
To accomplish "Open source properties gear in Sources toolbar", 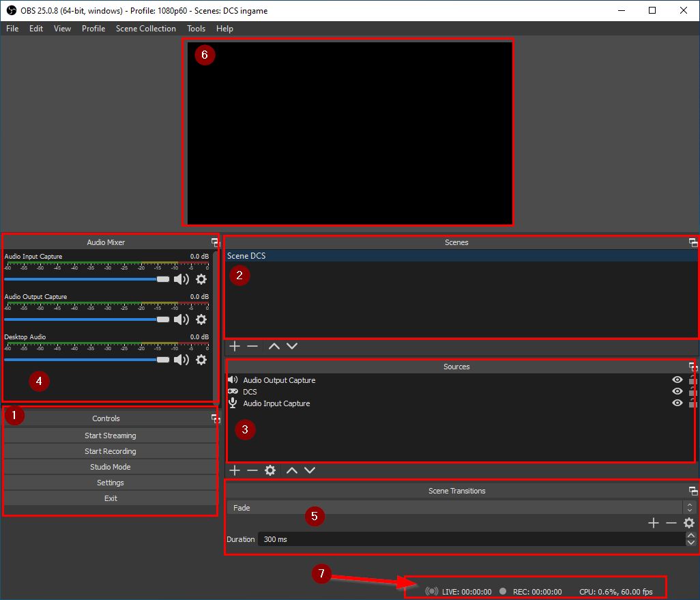I will [270, 470].
